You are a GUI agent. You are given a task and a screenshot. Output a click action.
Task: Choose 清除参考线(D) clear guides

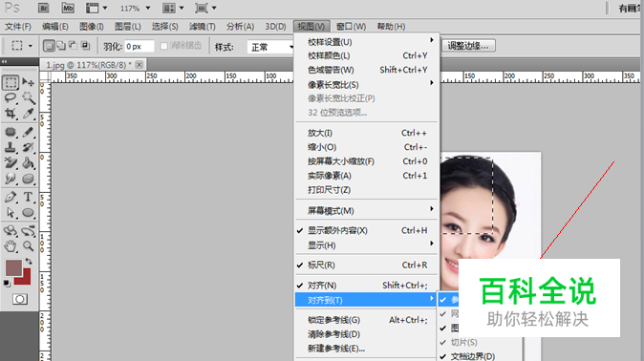(x=367, y=334)
